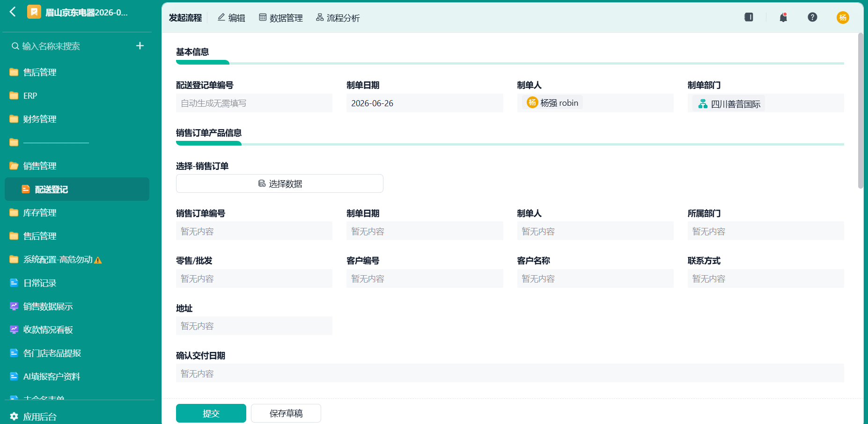868x424 pixels.
Task: Switch to the 发起流程 tab
Action: tap(185, 18)
